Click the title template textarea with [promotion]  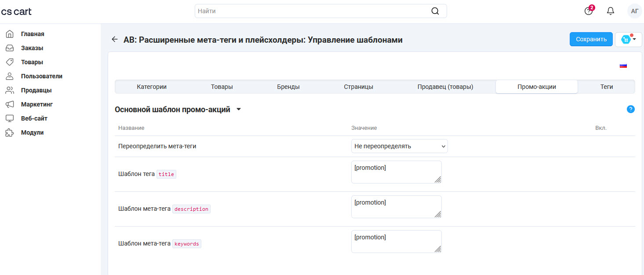pos(396,172)
